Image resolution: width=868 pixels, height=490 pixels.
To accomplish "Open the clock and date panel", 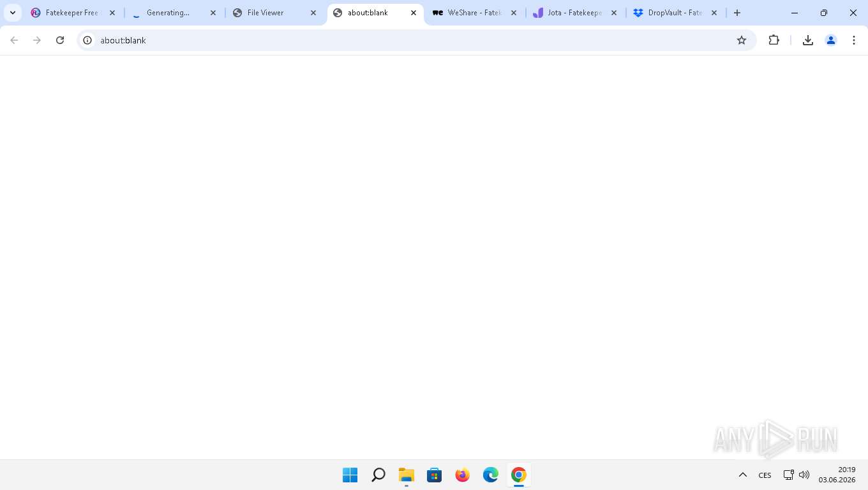I will (x=837, y=475).
